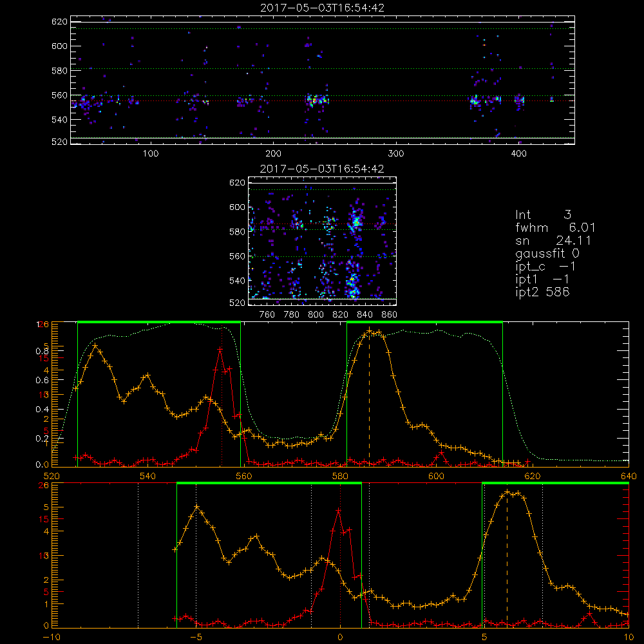The height and width of the screenshot is (644, 644).
Task: Click the bright cluster near x=235 in the top plot
Action: (316, 100)
